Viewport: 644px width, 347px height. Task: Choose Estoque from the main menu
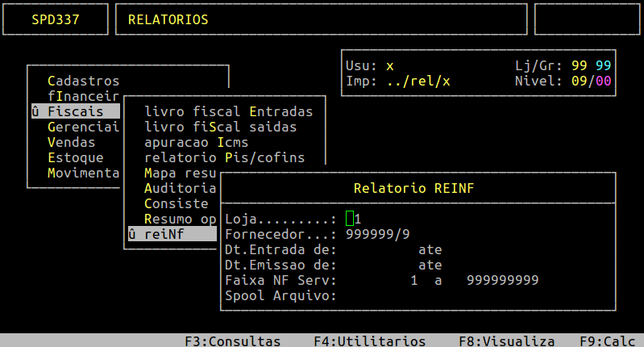point(75,157)
